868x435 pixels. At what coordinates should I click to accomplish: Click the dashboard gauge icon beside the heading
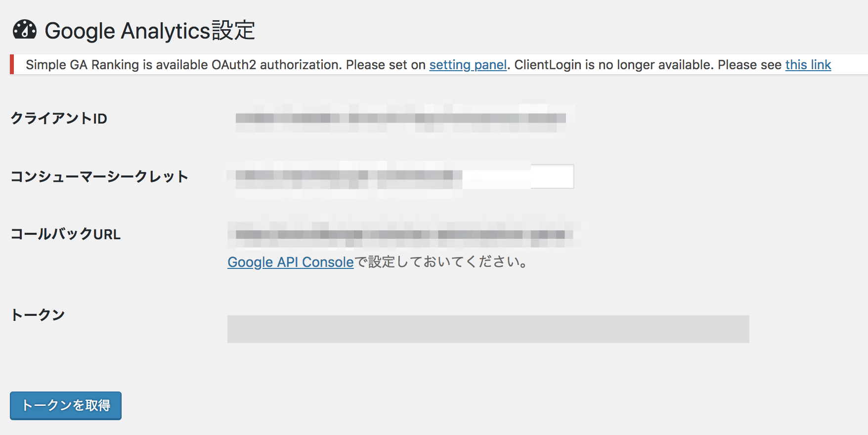tap(25, 30)
